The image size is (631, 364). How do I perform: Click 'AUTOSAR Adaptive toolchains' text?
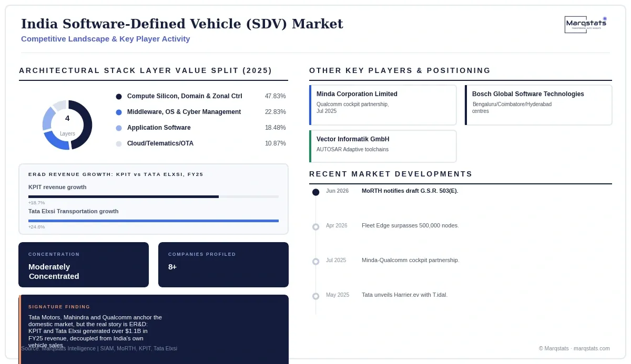click(352, 150)
